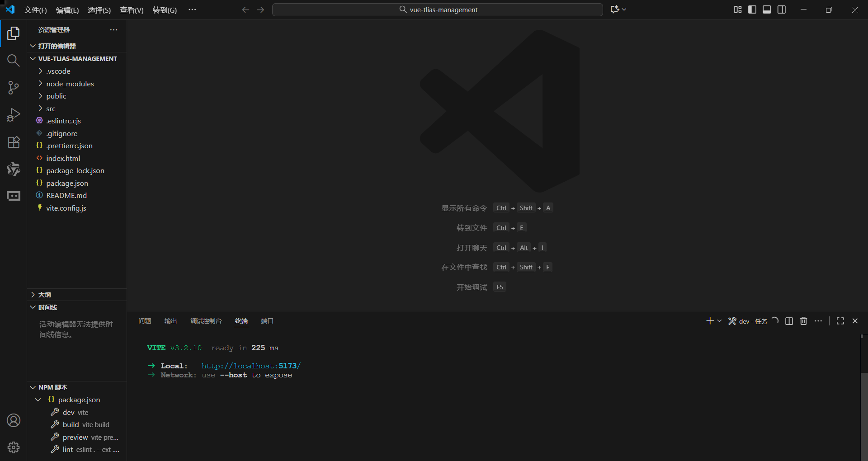Go back with the left arrow
The width and height of the screenshot is (868, 461).
245,9
